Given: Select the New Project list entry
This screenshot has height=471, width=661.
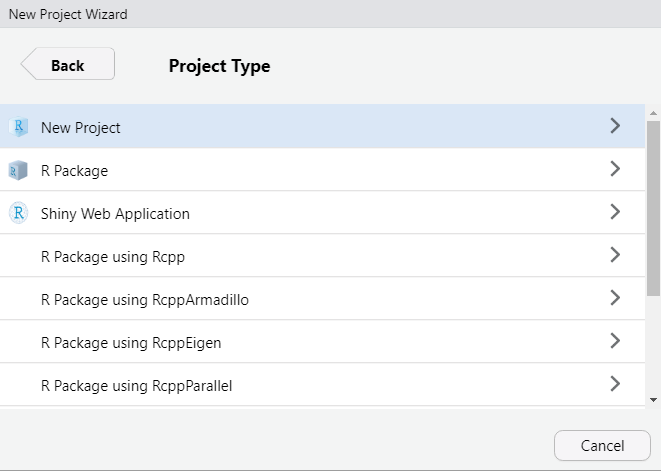Looking at the screenshot, I should coord(322,126).
